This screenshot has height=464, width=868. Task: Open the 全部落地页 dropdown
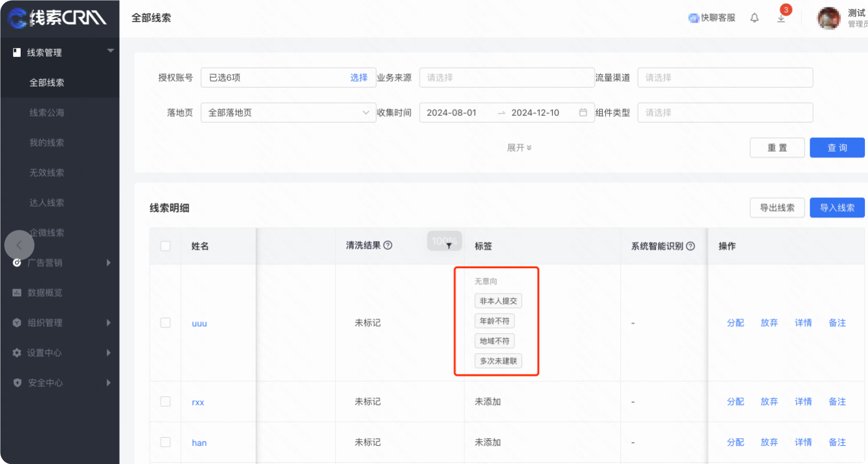288,113
